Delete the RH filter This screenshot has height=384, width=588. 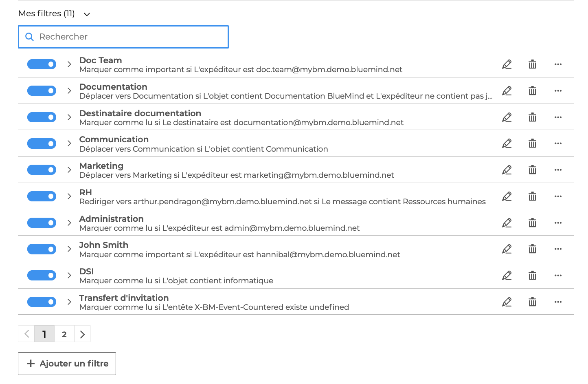[x=532, y=196]
